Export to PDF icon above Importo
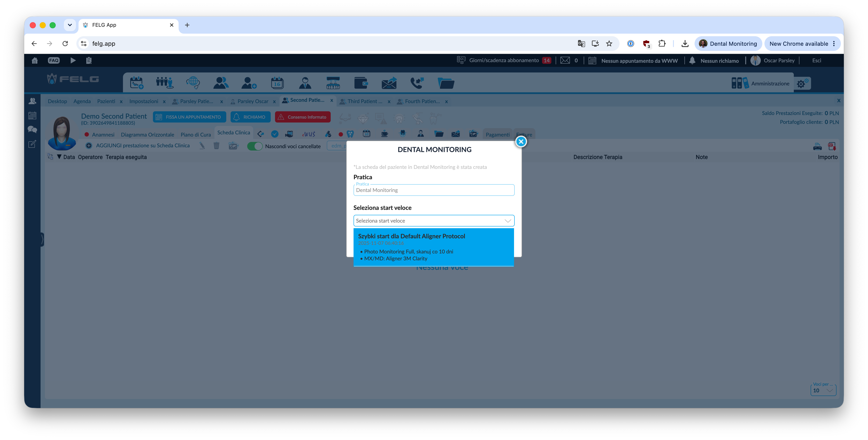Image resolution: width=868 pixels, height=440 pixels. click(x=832, y=146)
